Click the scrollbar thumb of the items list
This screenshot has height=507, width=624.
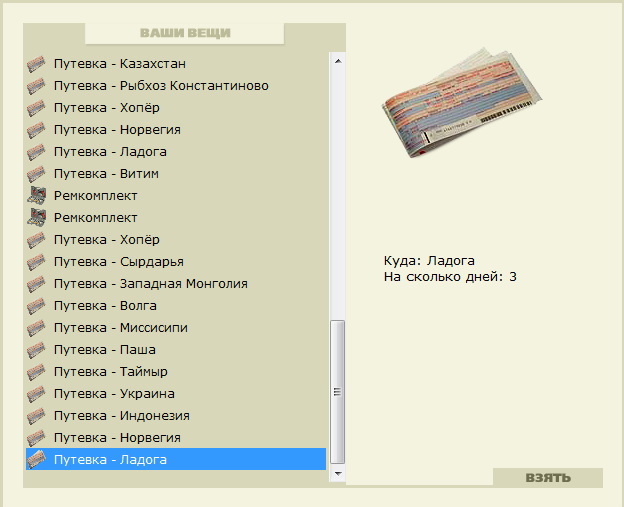click(337, 392)
